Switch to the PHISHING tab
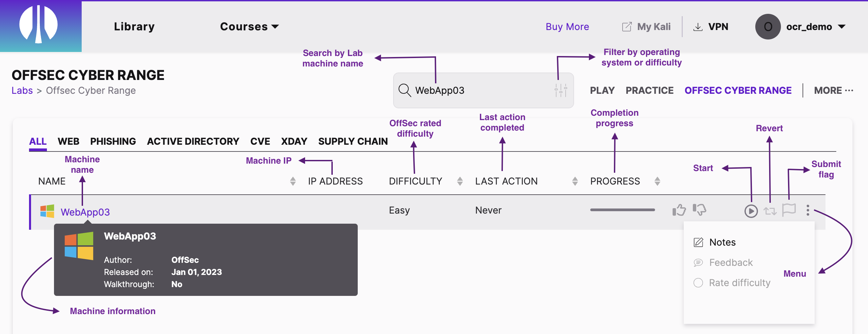 click(113, 141)
